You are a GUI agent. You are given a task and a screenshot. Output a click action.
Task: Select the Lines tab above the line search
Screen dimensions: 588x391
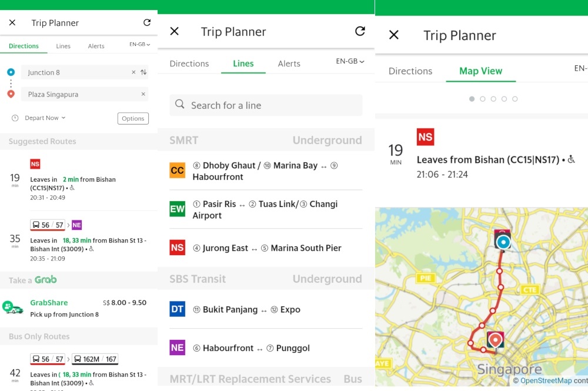coord(243,64)
